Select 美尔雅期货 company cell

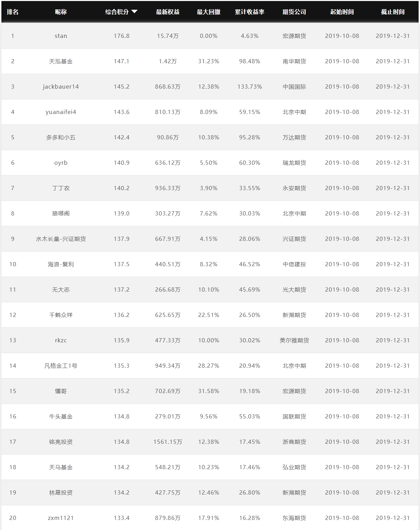294,340
